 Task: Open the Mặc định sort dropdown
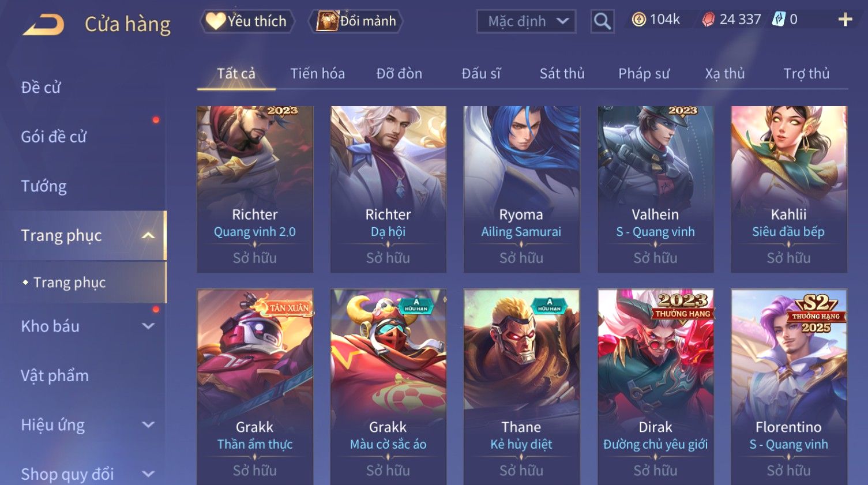click(x=526, y=21)
